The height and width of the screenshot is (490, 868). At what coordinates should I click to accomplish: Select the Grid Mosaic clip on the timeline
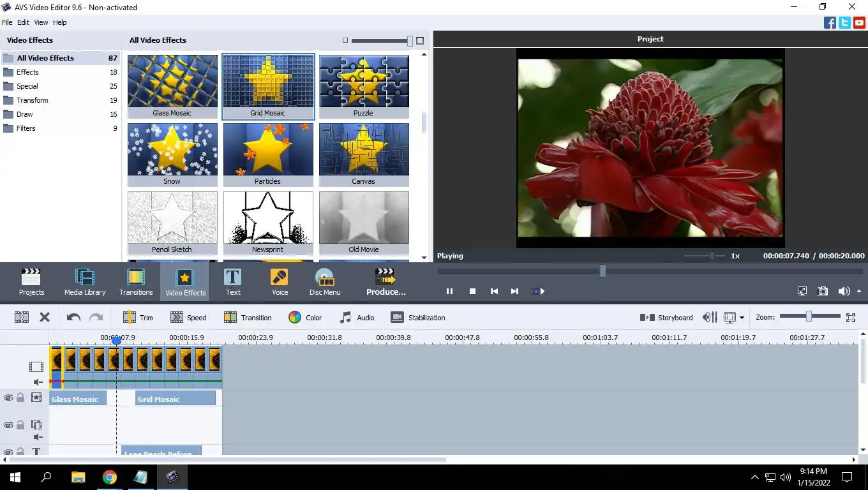[176, 399]
